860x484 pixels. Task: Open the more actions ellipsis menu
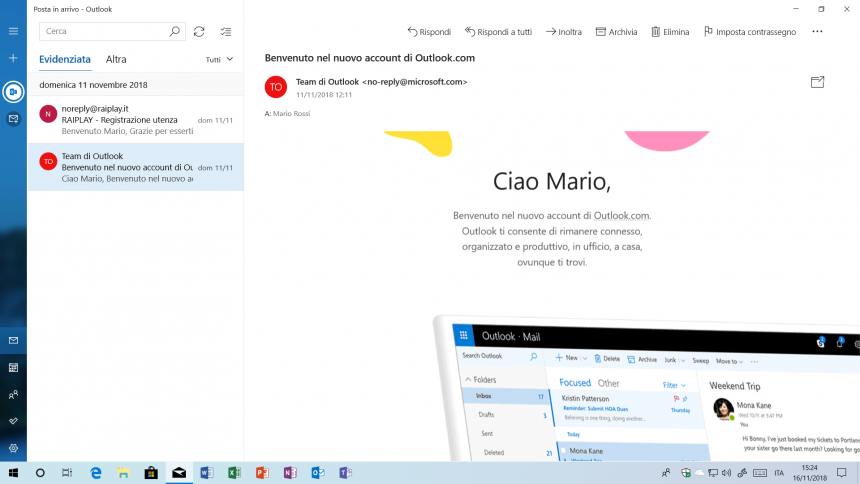tap(817, 32)
